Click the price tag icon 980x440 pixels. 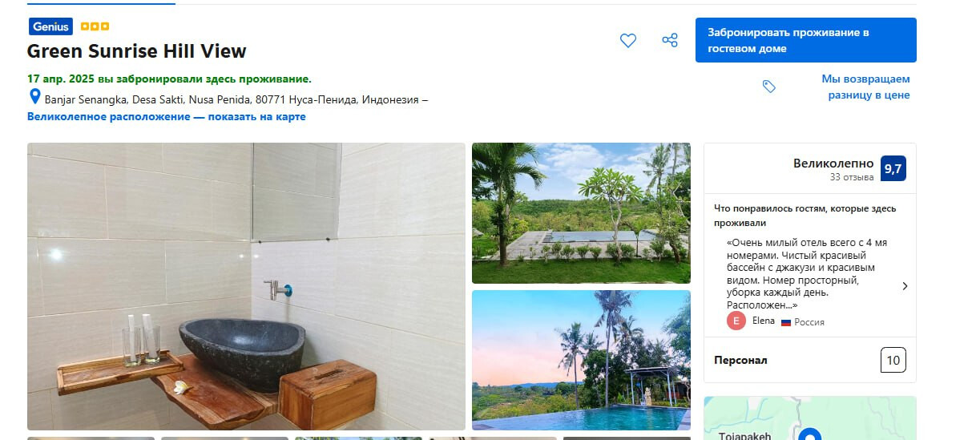tap(768, 87)
